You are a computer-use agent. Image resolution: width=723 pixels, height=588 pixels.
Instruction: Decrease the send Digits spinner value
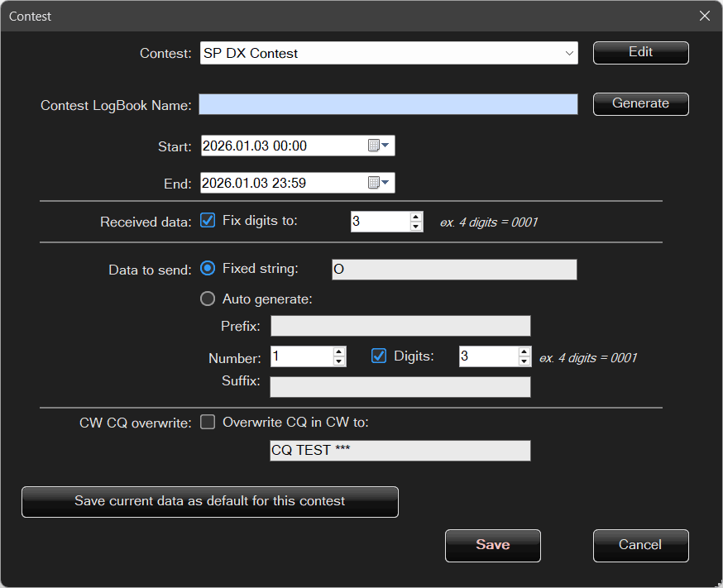point(524,361)
